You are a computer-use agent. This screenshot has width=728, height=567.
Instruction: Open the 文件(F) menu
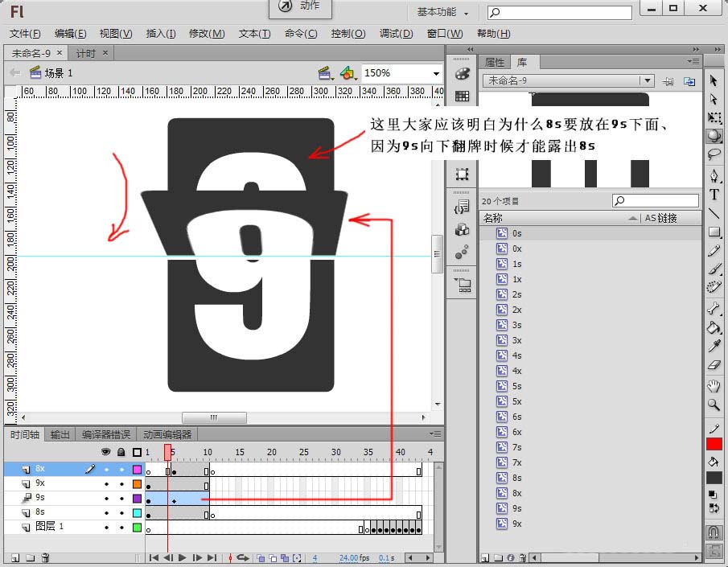(x=25, y=34)
